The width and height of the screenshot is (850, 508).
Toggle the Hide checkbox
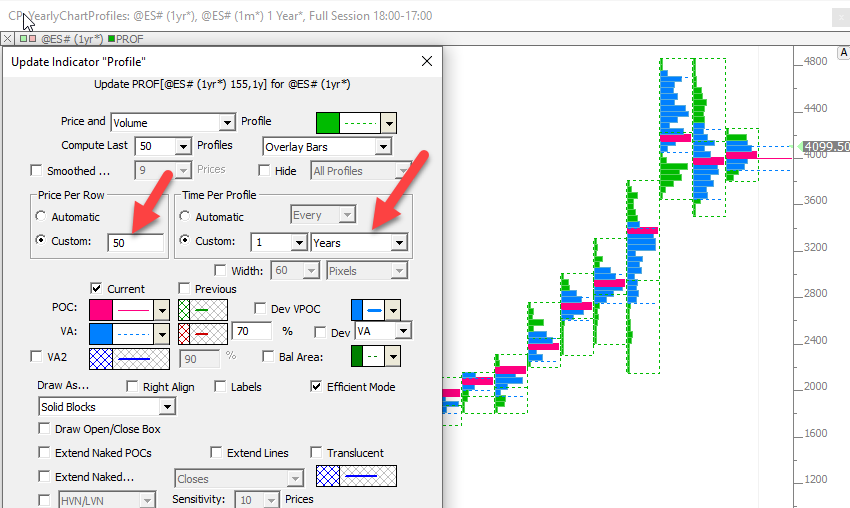click(x=264, y=171)
